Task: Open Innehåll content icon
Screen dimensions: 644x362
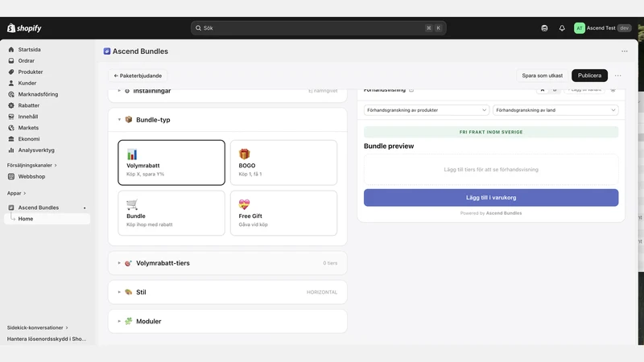Action: [11, 117]
